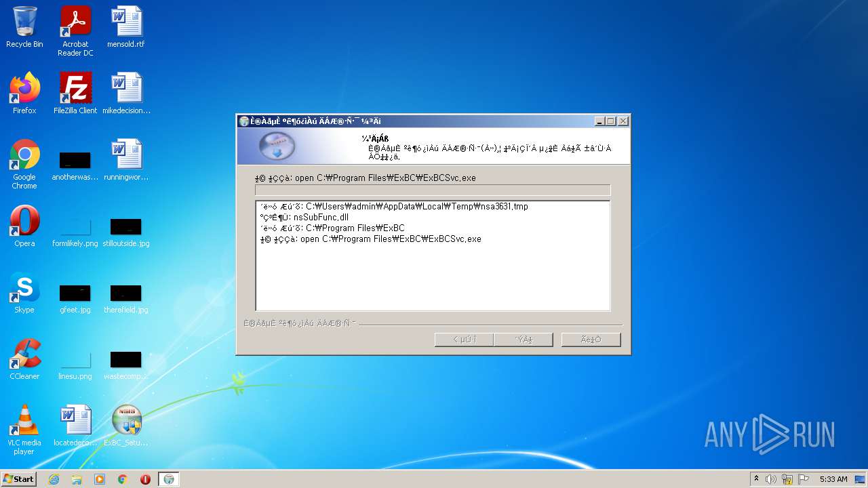868x488 pixels.
Task: Launch Opera desktop shortcut
Action: click(24, 226)
